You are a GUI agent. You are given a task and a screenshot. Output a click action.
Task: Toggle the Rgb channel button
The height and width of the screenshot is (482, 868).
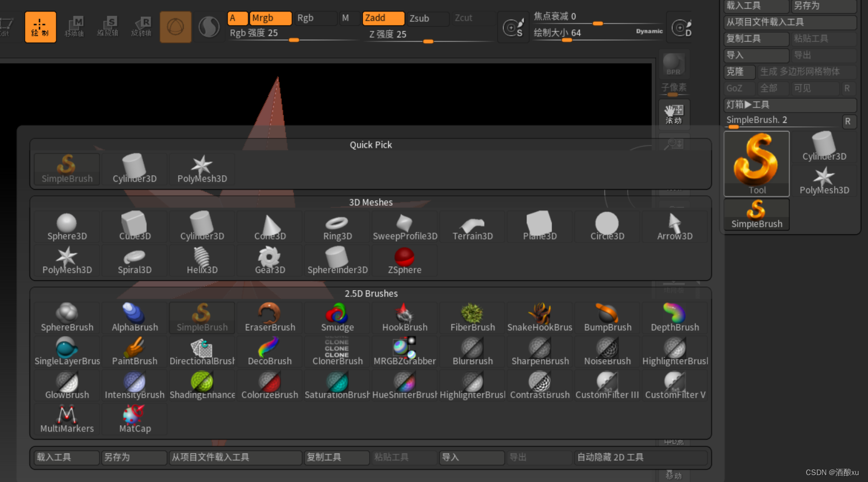tap(315, 18)
